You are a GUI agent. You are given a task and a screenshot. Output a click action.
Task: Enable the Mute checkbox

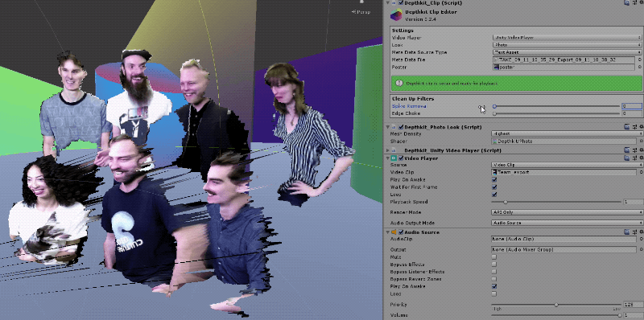coord(494,256)
